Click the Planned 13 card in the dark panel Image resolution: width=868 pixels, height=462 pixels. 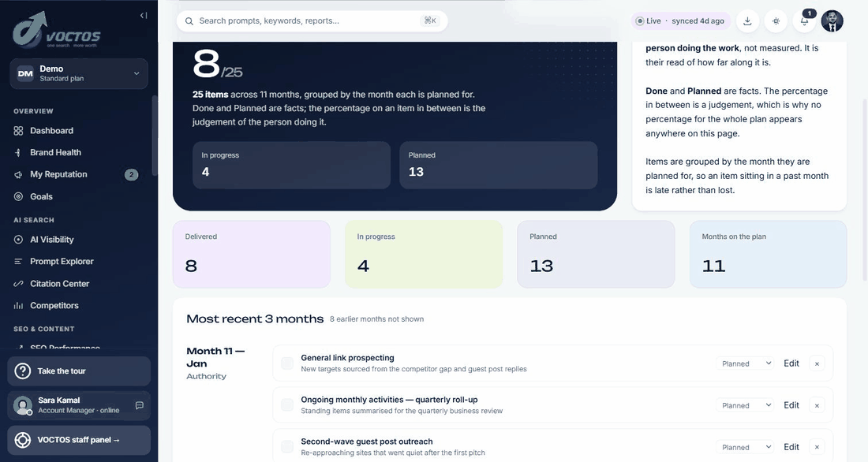coord(498,165)
